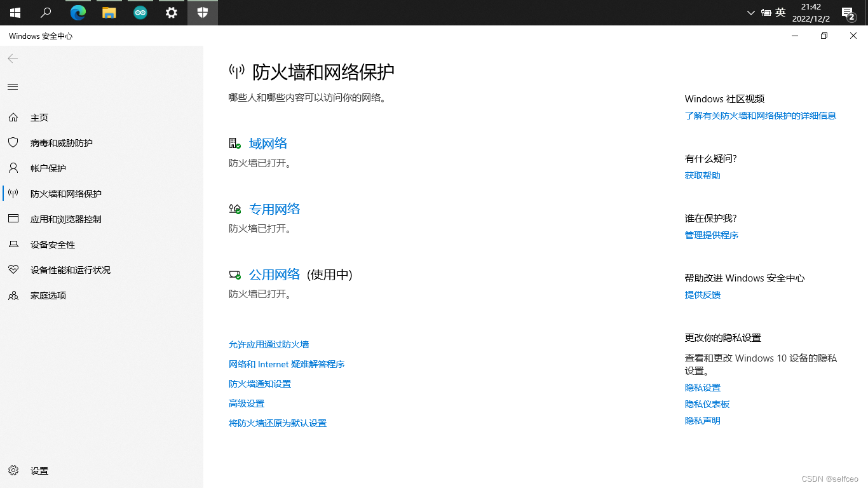The image size is (868, 488).
Task: Show hidden system tray icons
Action: 751,12
